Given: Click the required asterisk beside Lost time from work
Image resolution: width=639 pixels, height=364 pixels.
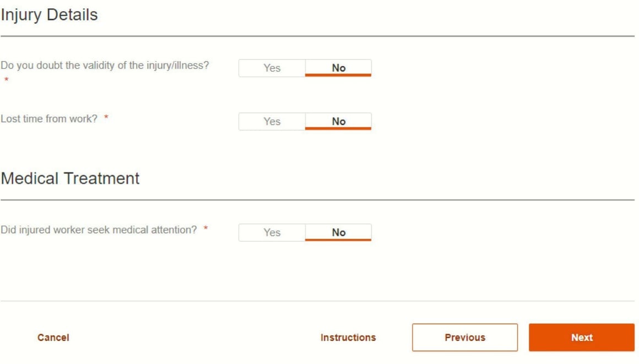Looking at the screenshot, I should tap(106, 118).
